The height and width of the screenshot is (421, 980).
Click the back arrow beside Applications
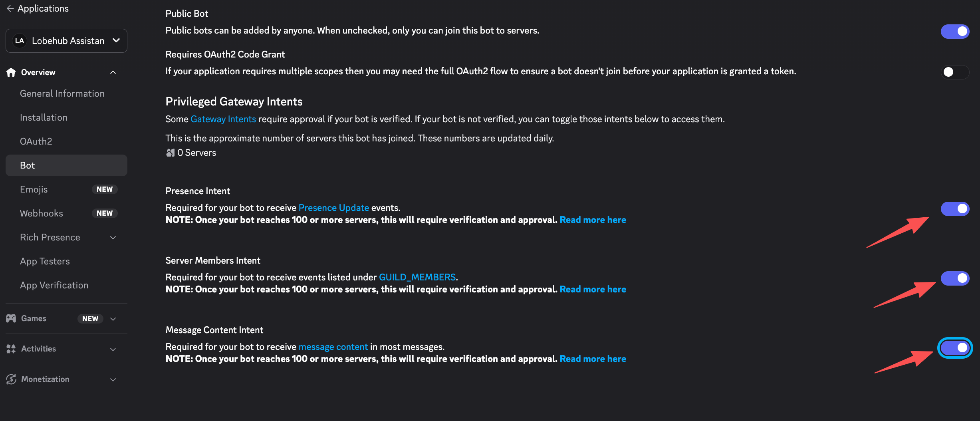pyautogui.click(x=10, y=8)
